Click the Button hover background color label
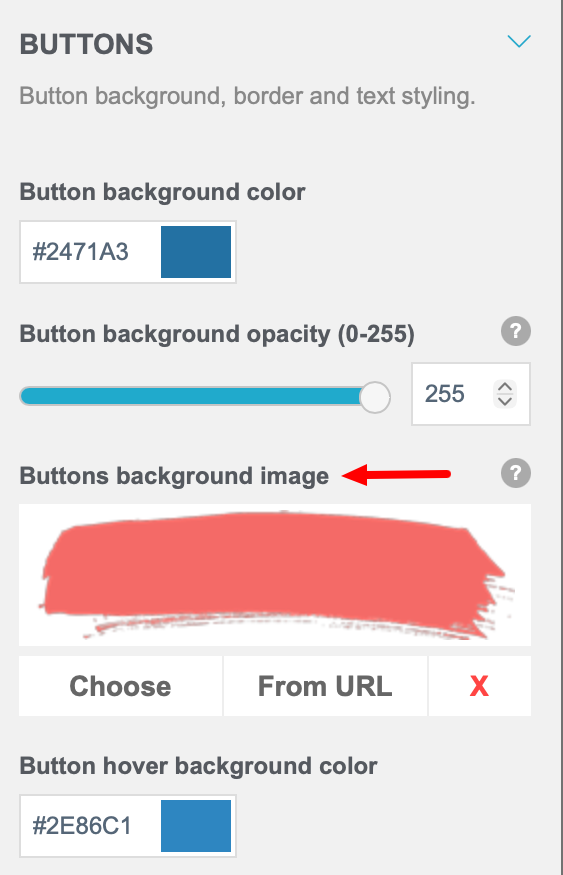 point(199,766)
